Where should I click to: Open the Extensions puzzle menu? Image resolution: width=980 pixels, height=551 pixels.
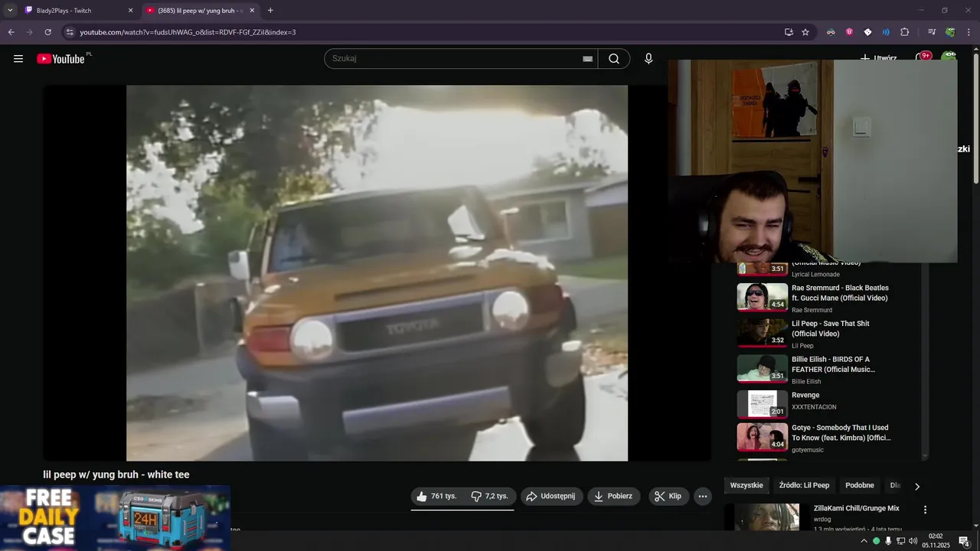click(x=905, y=32)
